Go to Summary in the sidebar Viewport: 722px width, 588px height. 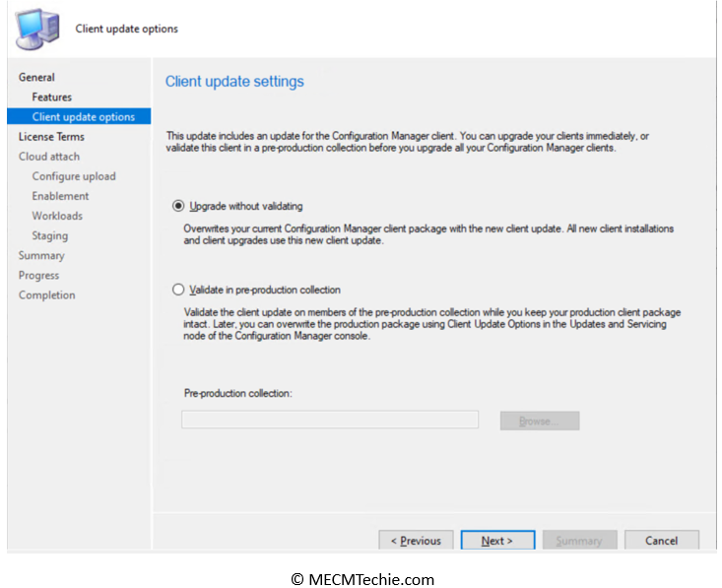[x=41, y=255]
